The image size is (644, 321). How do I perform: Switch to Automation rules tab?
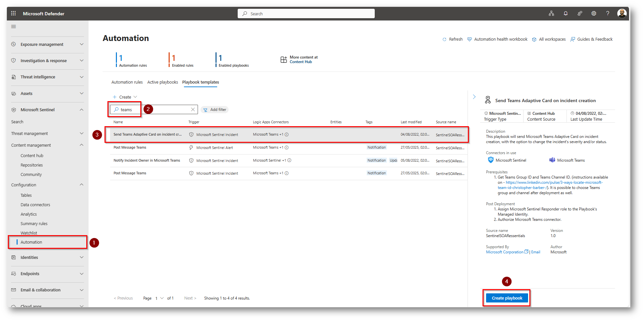tap(127, 82)
